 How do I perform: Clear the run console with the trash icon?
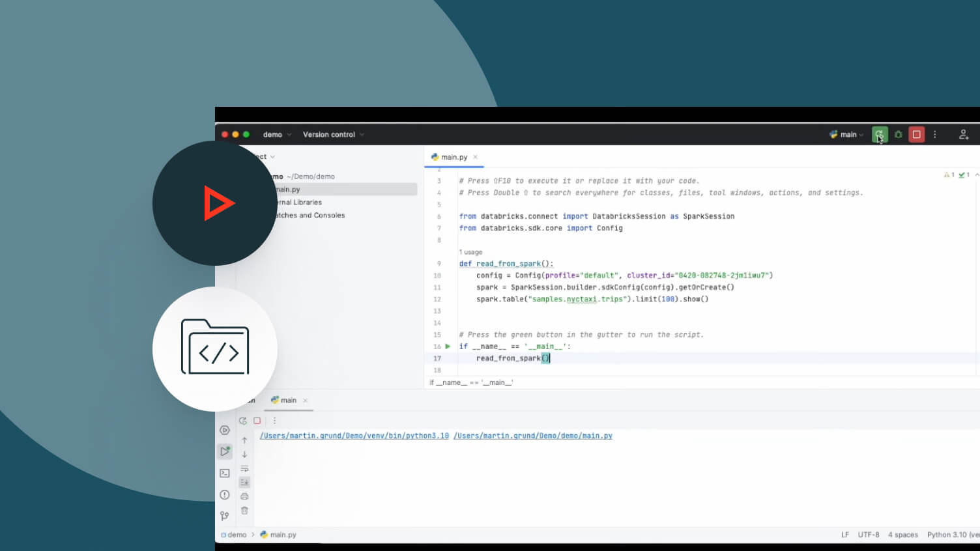244,511
